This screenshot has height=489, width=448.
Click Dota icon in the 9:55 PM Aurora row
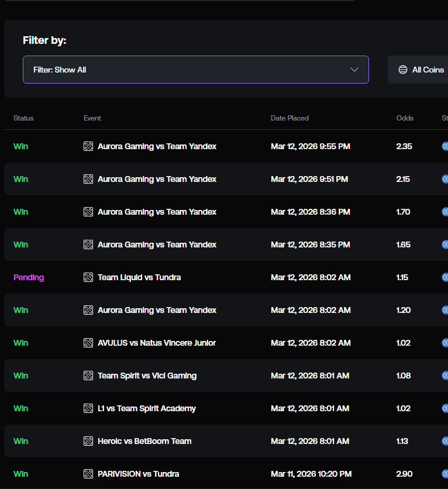click(x=88, y=146)
